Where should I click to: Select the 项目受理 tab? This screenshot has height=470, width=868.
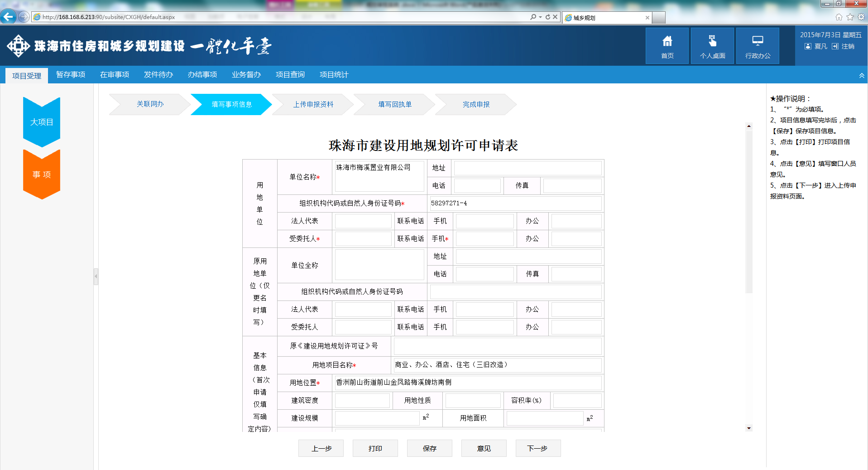click(x=27, y=76)
